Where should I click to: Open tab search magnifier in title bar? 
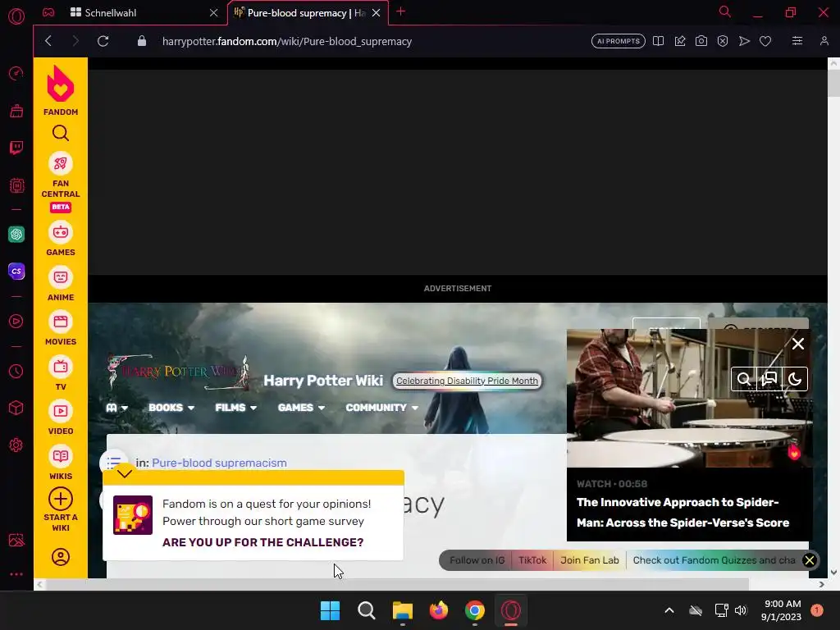pos(724,11)
